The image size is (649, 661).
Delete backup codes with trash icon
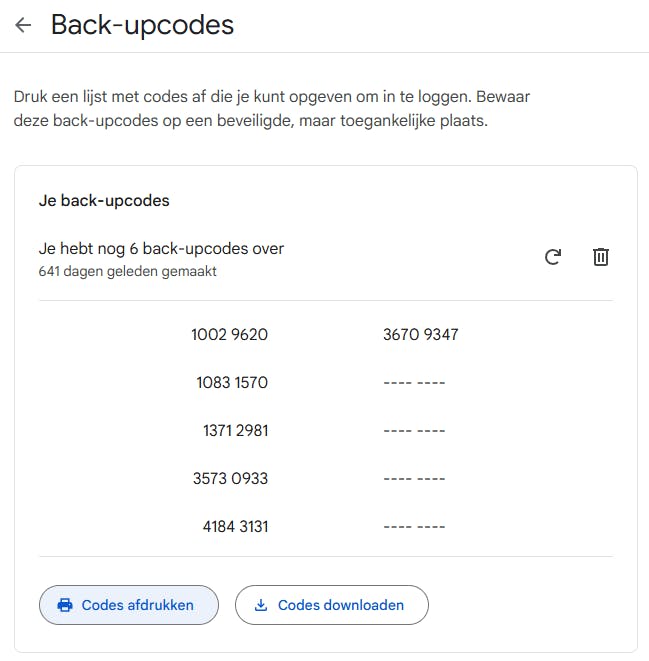pyautogui.click(x=600, y=257)
